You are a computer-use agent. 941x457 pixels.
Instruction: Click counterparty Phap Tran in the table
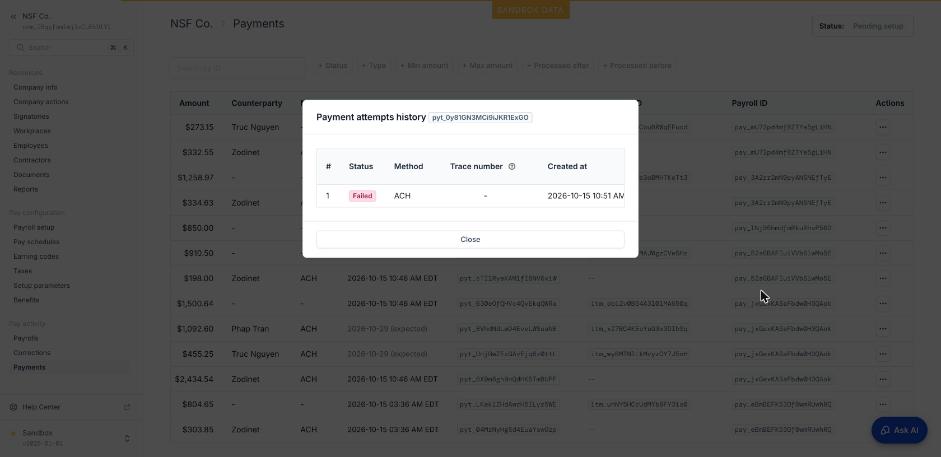[x=250, y=329]
